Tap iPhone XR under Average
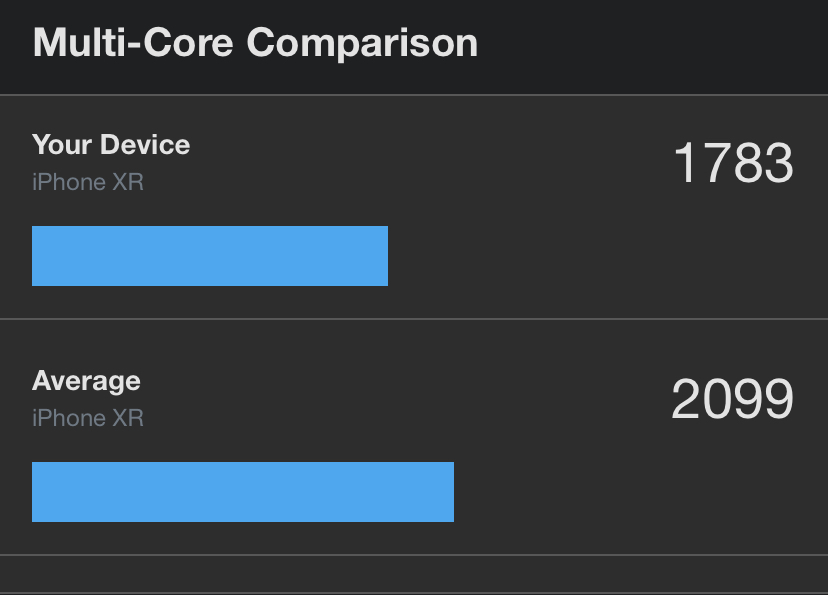 [x=88, y=418]
